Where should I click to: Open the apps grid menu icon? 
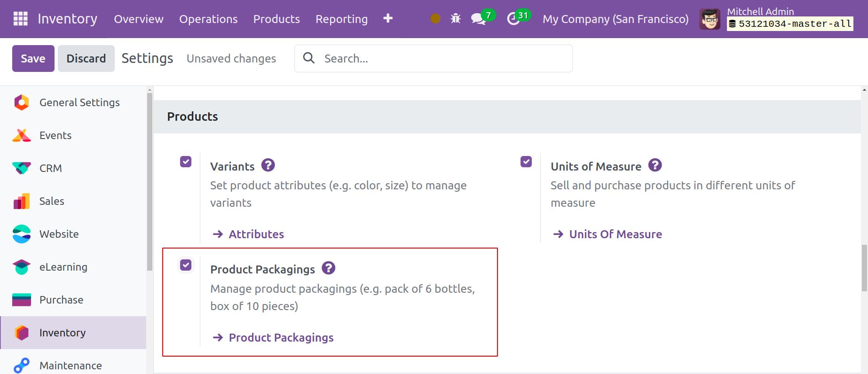tap(20, 19)
